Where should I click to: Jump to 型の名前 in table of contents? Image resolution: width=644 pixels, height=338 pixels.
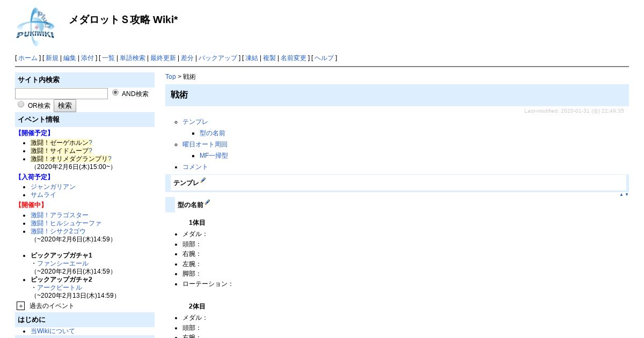pyautogui.click(x=213, y=133)
